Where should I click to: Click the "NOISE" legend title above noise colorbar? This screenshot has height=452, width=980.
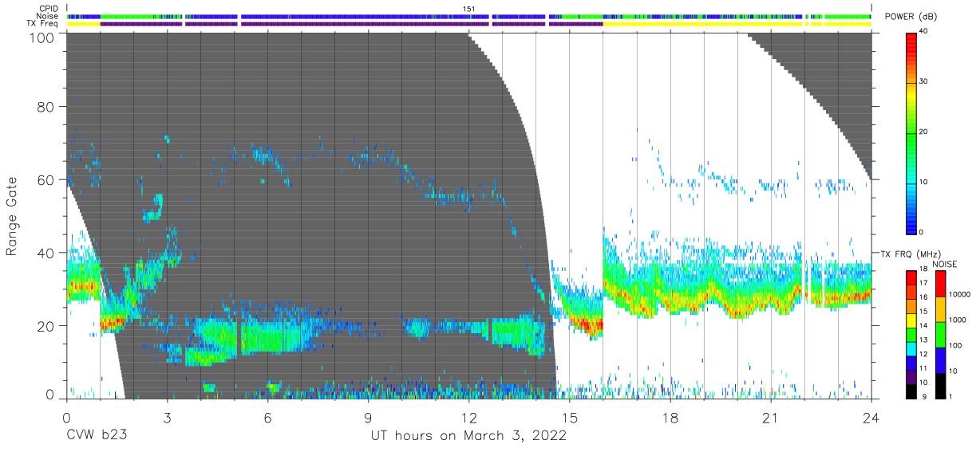945,264
